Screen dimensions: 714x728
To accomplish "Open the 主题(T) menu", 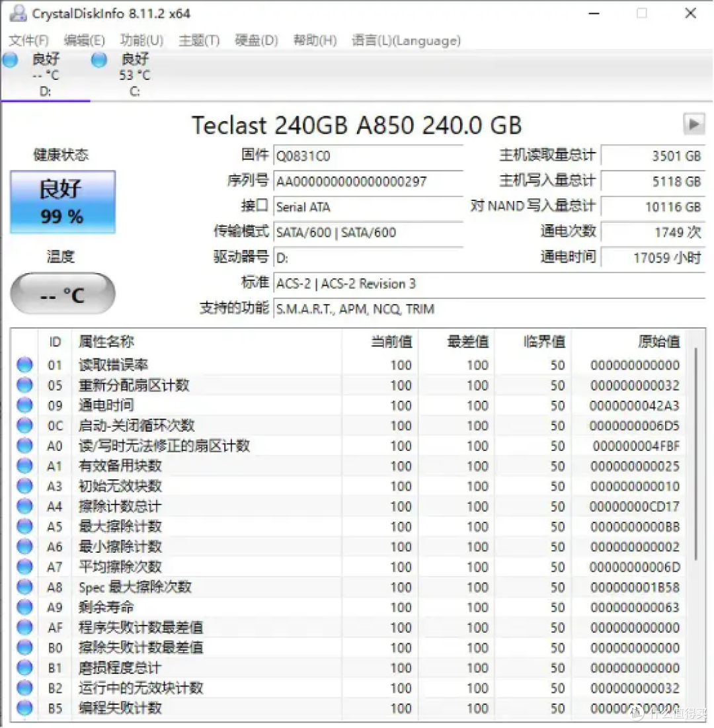I will click(x=199, y=40).
